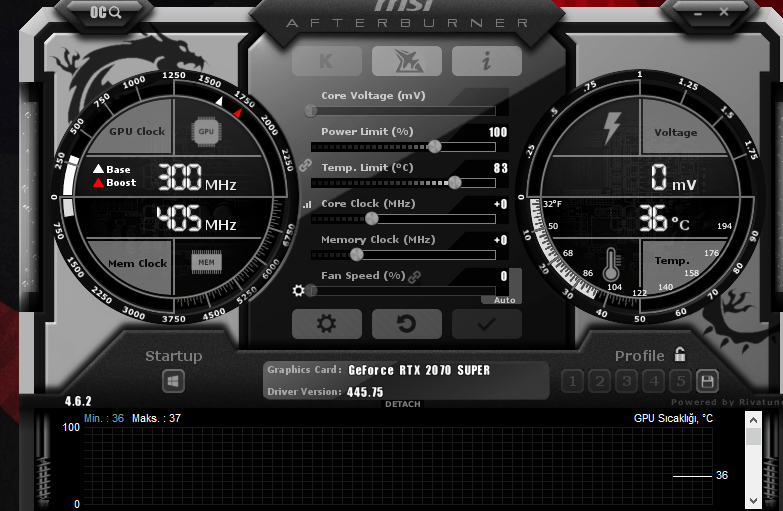Click the Temp. Limit value 83
Image resolution: width=783 pixels, height=511 pixels.
pyautogui.click(x=500, y=168)
